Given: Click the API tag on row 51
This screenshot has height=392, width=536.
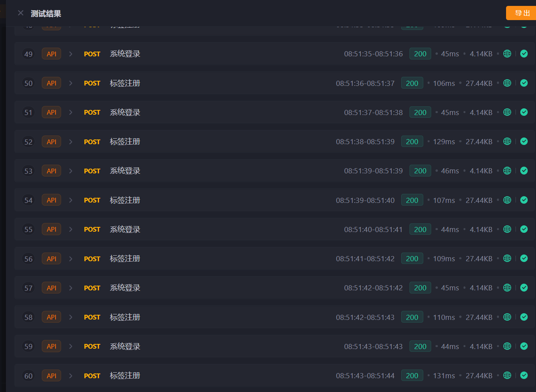Looking at the screenshot, I should coord(52,112).
